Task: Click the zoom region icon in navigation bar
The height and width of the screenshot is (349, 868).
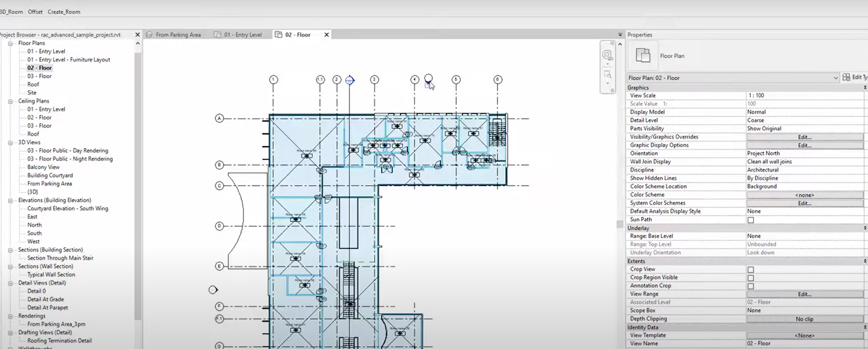Action: (x=607, y=75)
